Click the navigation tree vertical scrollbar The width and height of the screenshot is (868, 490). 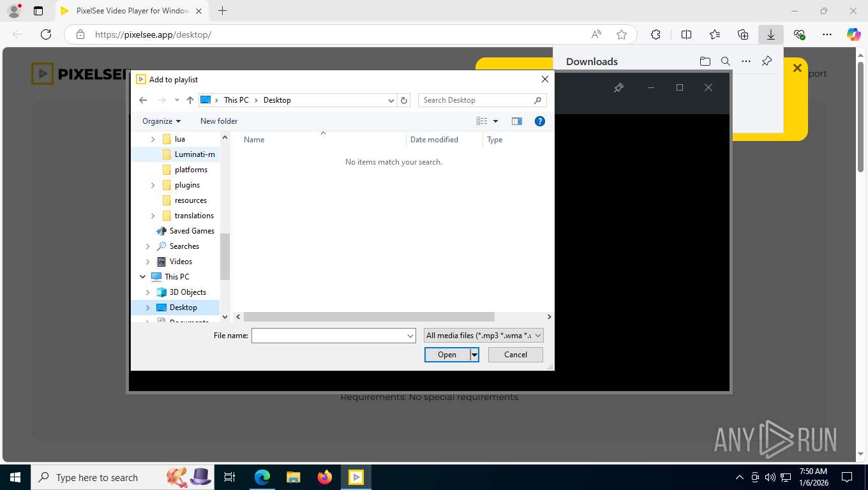point(225,256)
